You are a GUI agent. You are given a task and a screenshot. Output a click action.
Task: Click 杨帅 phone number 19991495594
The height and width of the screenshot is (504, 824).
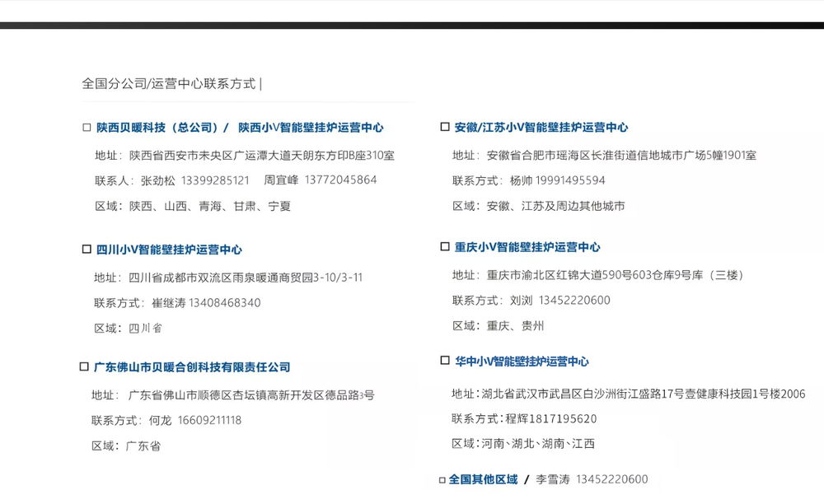tap(570, 180)
